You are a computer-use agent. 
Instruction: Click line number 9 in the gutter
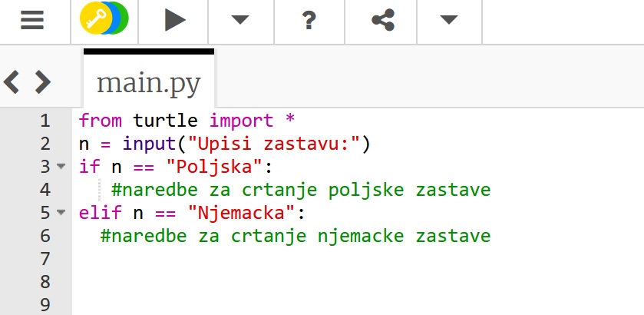click(x=44, y=305)
